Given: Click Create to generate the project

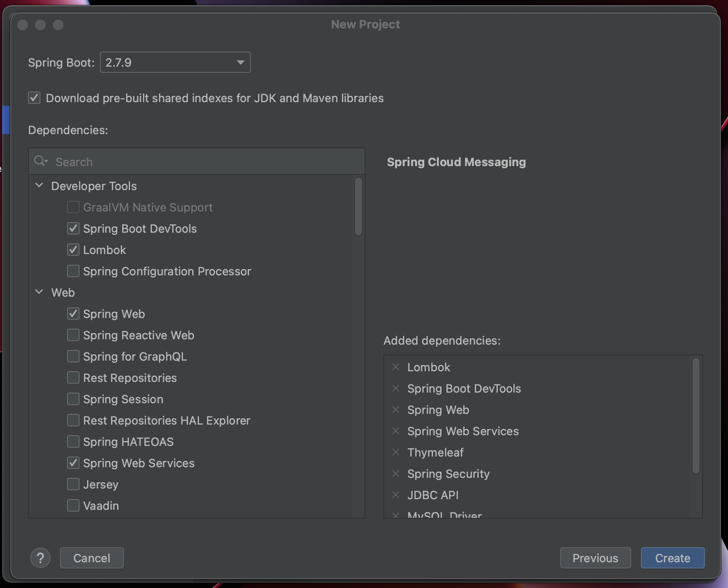Looking at the screenshot, I should pyautogui.click(x=672, y=558).
